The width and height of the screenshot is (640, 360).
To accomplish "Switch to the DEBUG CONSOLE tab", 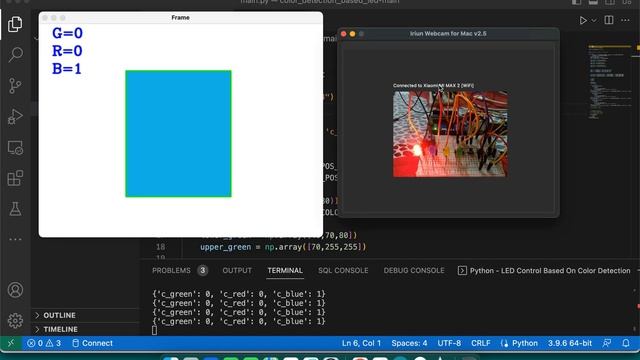I will tap(413, 271).
